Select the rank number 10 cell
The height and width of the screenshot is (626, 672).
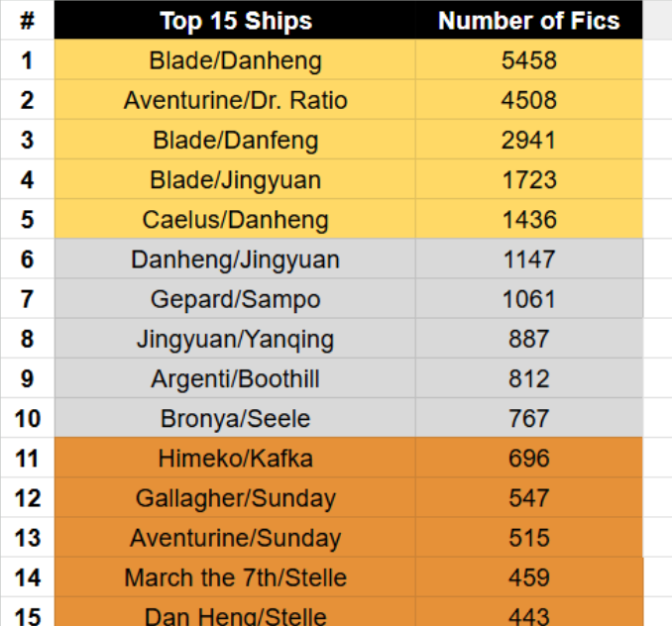(x=28, y=418)
